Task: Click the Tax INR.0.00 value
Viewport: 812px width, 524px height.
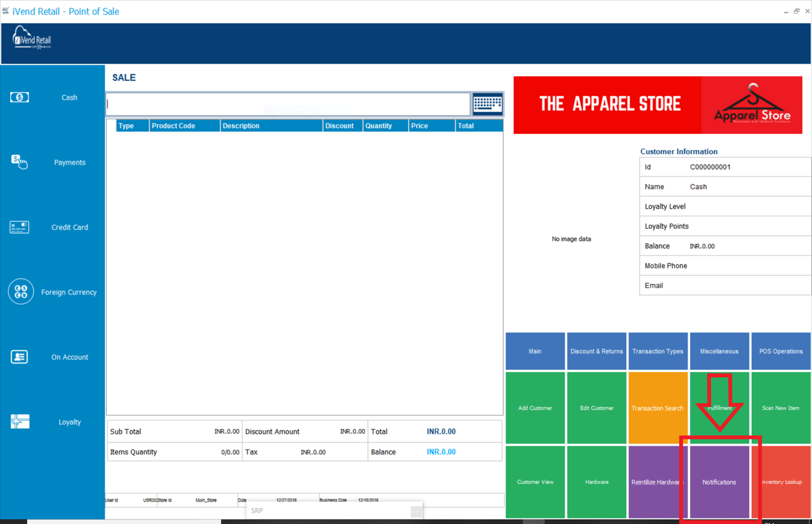Action: tap(313, 452)
